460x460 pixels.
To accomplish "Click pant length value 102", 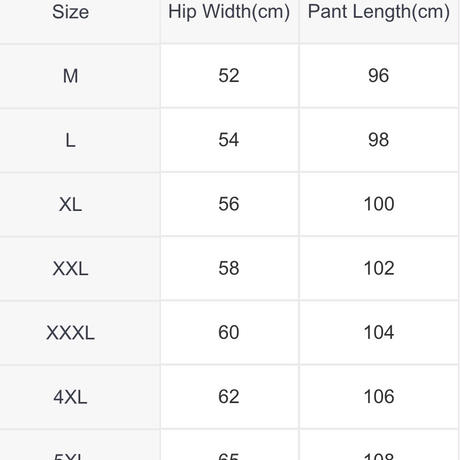I will click(379, 268).
